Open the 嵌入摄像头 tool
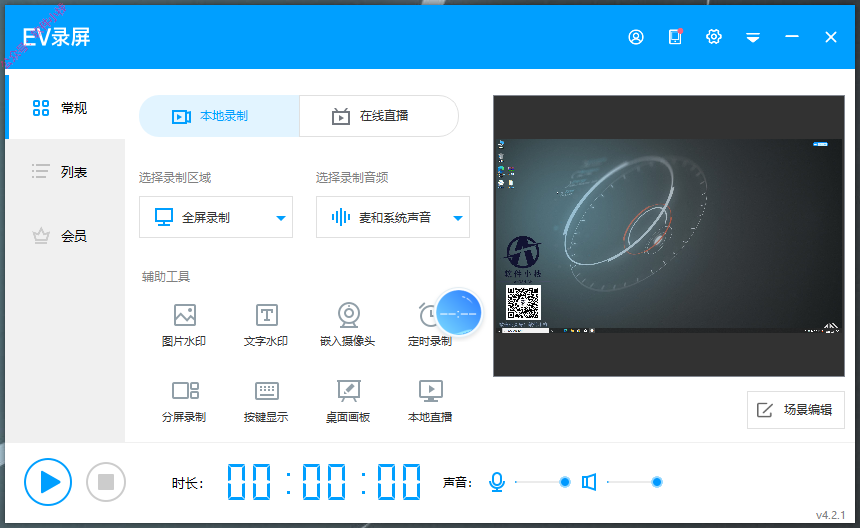The image size is (860, 528). coord(348,325)
